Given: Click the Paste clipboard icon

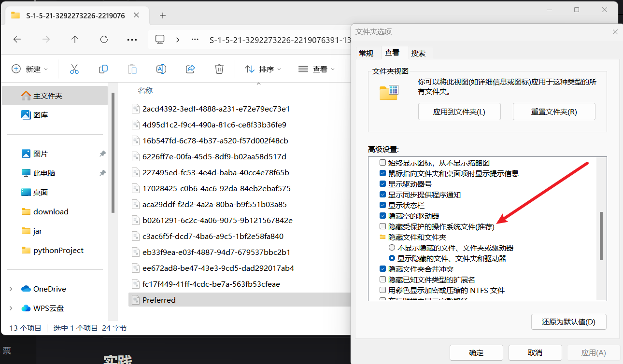Looking at the screenshot, I should [132, 69].
